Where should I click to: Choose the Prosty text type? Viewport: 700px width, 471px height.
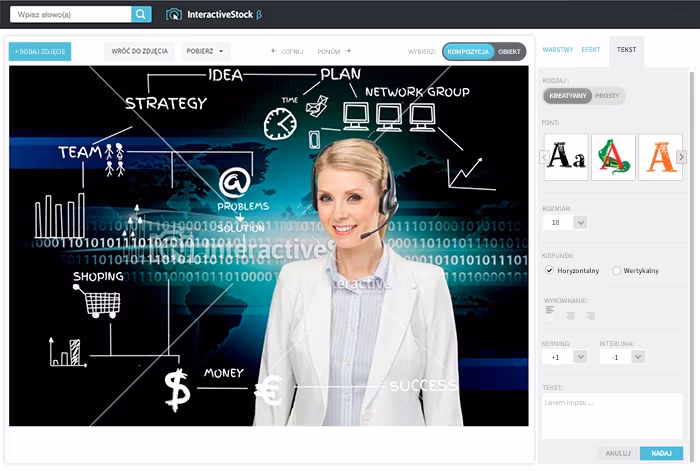point(607,96)
